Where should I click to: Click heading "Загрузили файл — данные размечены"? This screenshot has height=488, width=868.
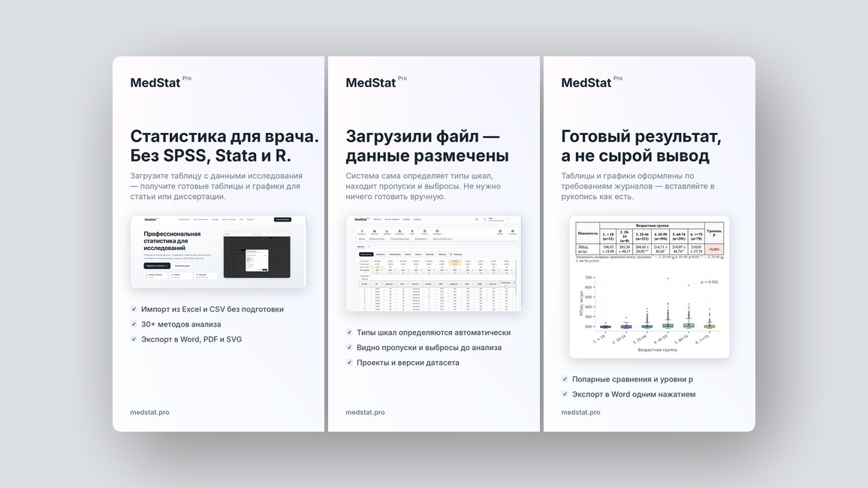pyautogui.click(x=426, y=146)
